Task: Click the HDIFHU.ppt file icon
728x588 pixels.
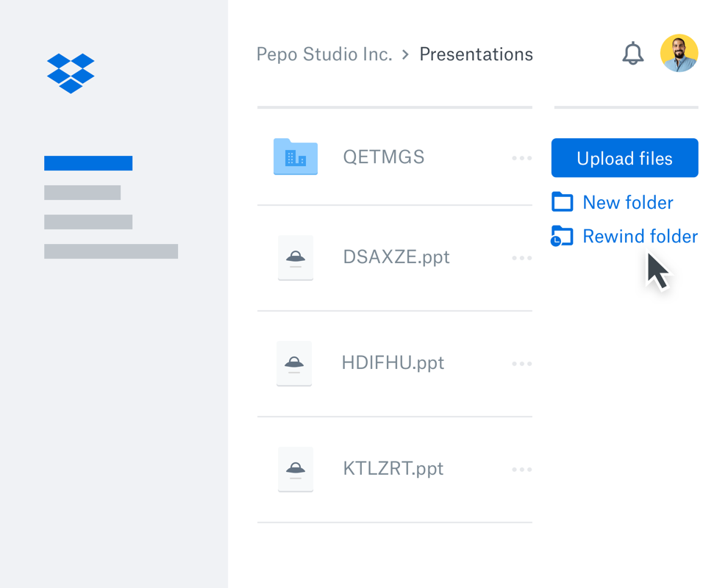Action: tap(294, 363)
